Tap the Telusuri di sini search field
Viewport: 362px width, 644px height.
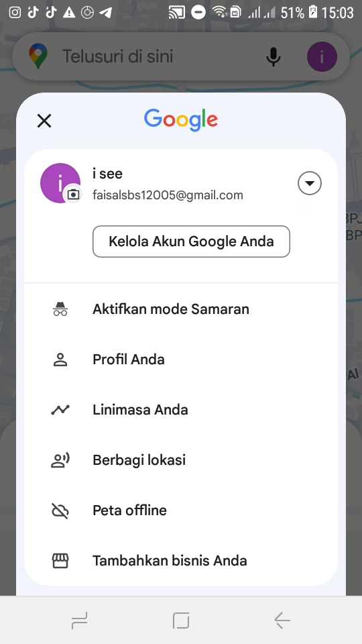160,56
